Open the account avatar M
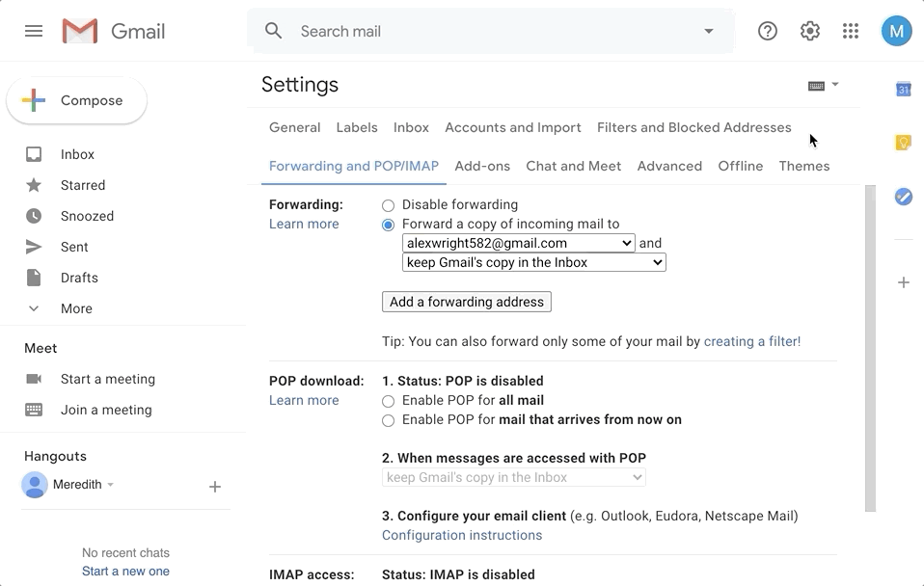 tap(896, 31)
